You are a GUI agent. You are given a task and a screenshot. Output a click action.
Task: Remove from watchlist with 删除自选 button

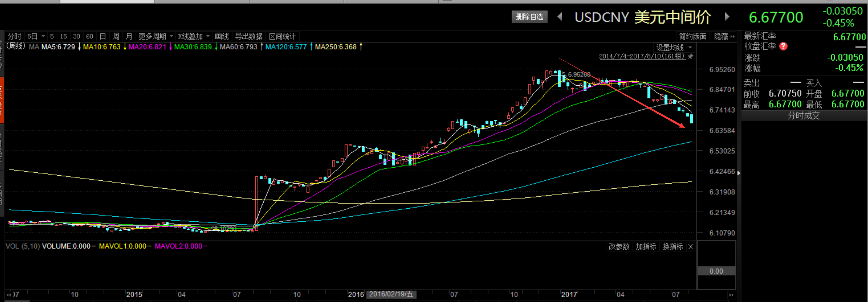pyautogui.click(x=529, y=16)
